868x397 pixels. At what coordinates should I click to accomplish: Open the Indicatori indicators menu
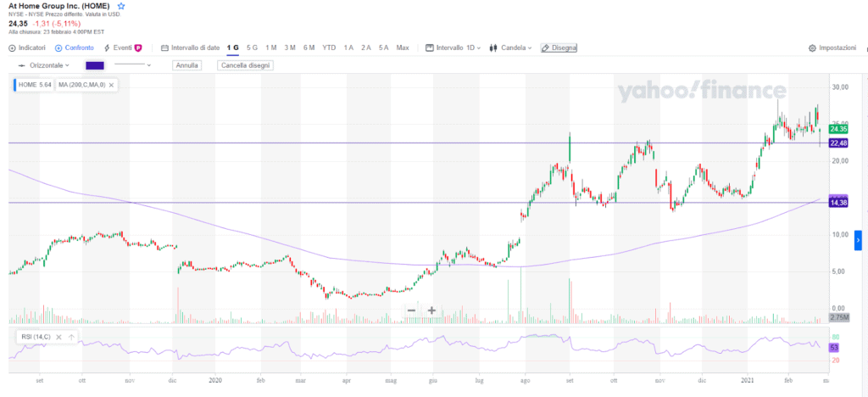pos(27,48)
